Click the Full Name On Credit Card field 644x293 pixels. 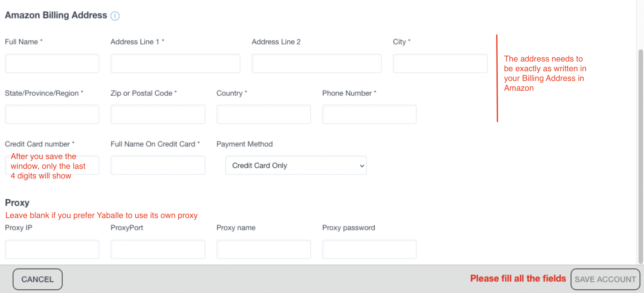coord(158,165)
